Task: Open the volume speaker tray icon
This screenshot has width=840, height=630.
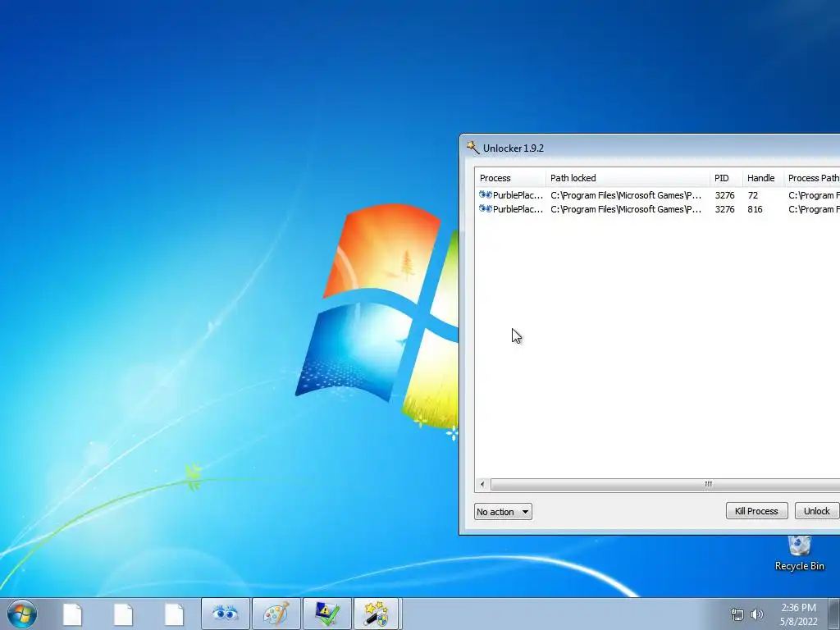Action: pos(757,614)
